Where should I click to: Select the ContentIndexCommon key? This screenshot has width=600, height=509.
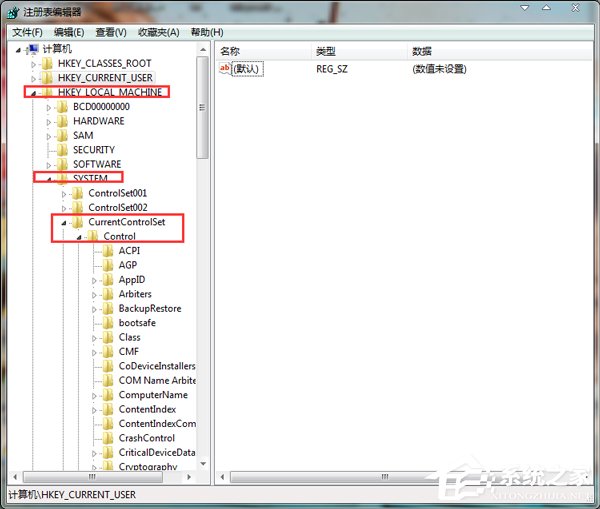pyautogui.click(x=157, y=424)
